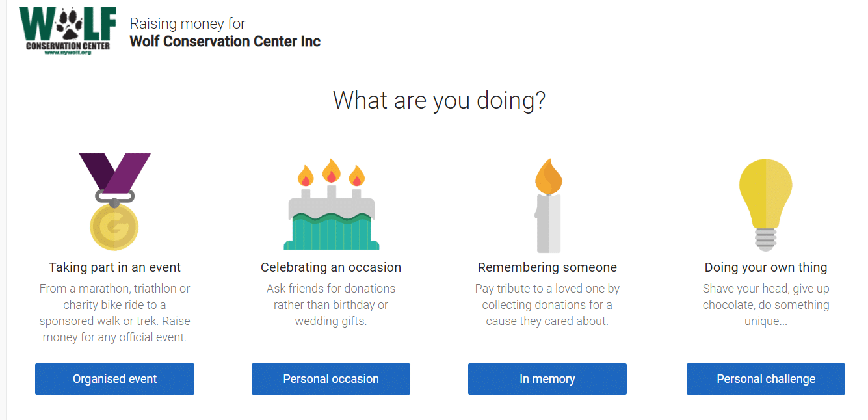Click the Wolf Conservation Center logo
Viewport: 868px width, 420px height.
(x=68, y=31)
